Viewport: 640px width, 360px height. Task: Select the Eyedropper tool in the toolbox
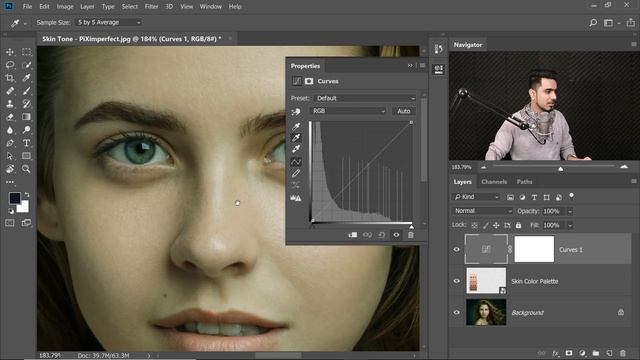tap(27, 78)
